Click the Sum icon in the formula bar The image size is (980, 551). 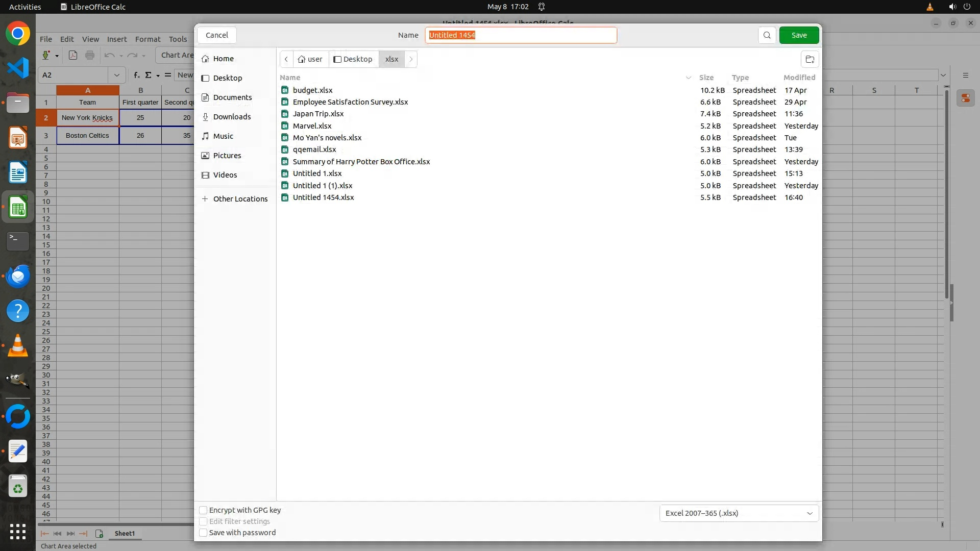click(148, 75)
